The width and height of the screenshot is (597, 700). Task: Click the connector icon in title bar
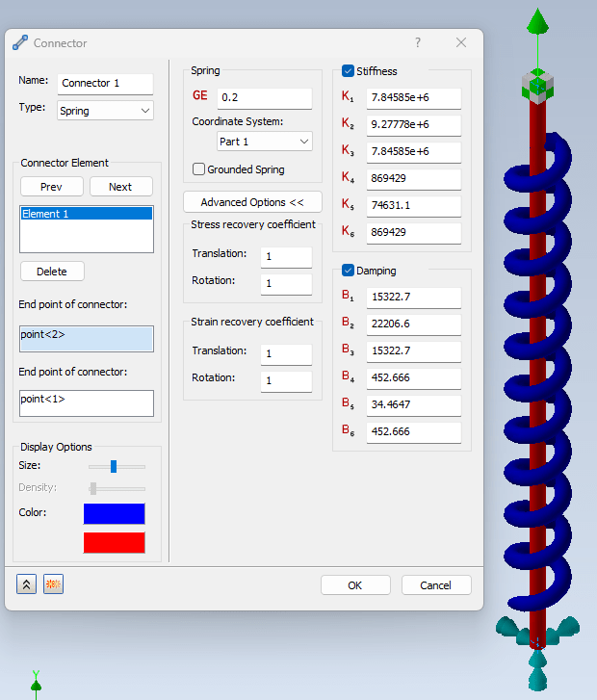(x=20, y=42)
